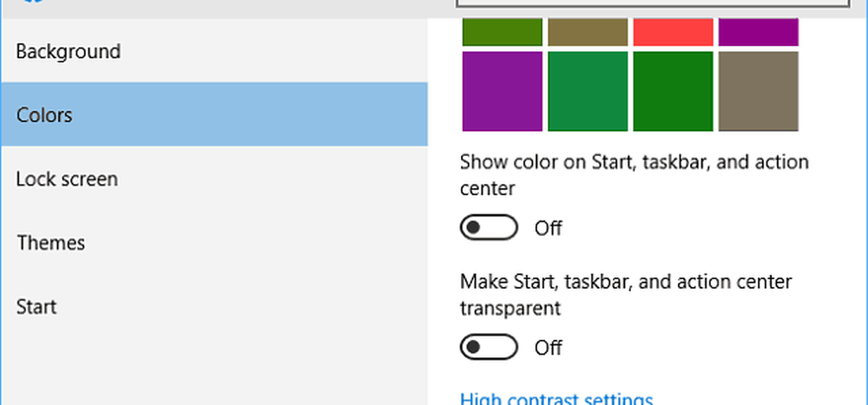
Task: Click the blue Settings gear icon
Action: 34,3
